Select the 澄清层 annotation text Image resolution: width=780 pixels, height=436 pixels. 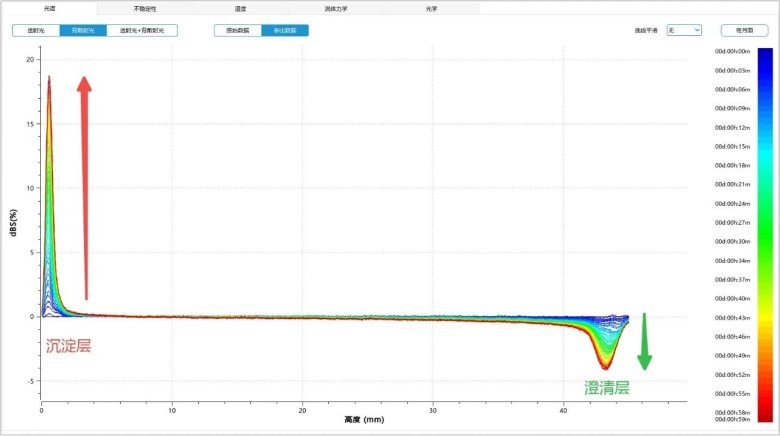pyautogui.click(x=607, y=387)
